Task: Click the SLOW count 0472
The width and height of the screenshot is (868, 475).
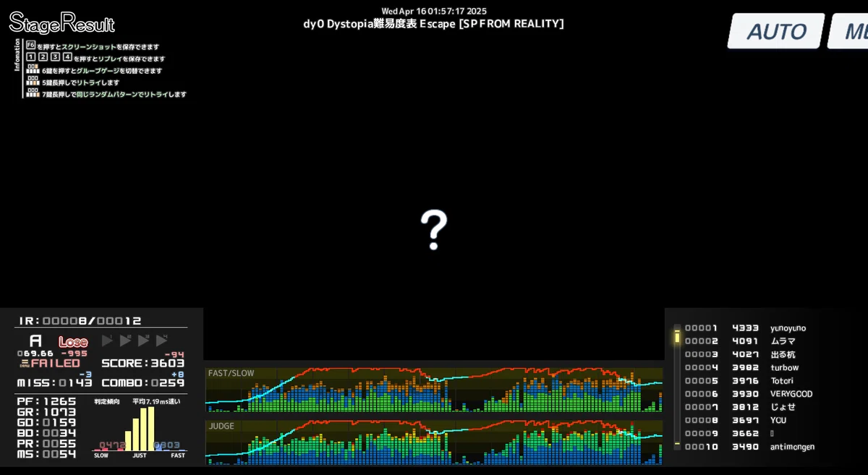Action: tap(112, 445)
